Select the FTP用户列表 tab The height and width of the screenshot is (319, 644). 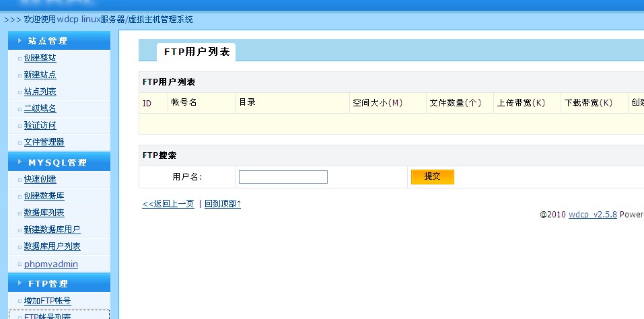196,52
